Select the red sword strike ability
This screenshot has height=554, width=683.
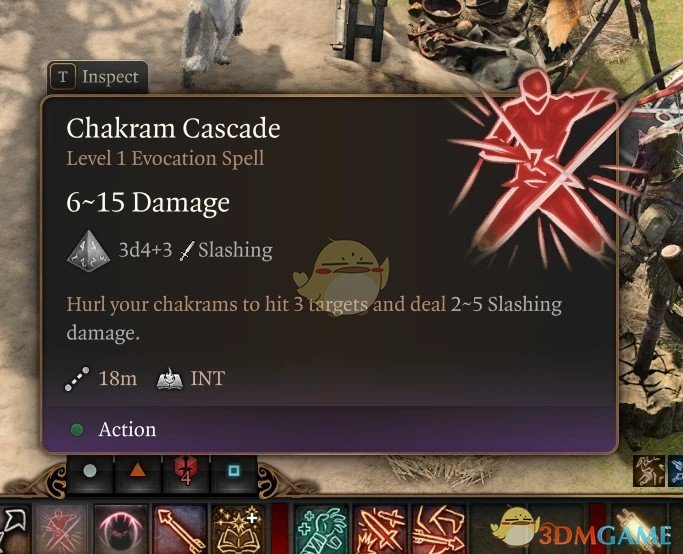[x=379, y=530]
